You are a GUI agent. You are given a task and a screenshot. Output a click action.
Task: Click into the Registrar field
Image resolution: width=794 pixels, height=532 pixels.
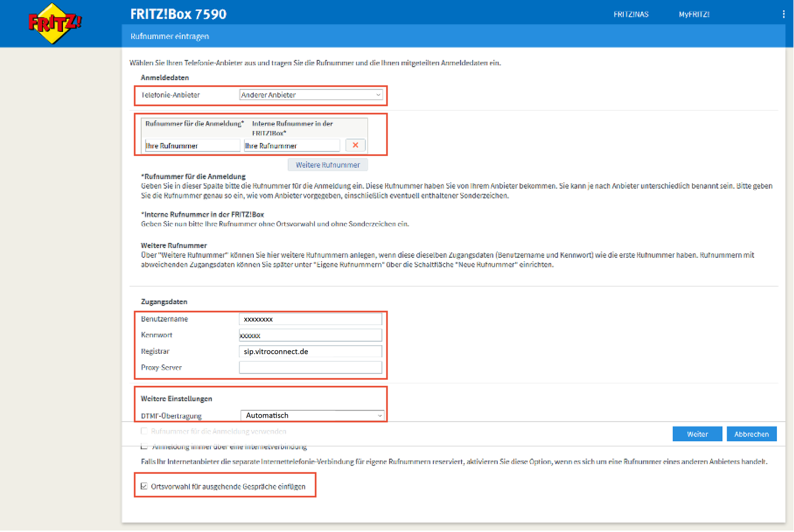point(311,352)
